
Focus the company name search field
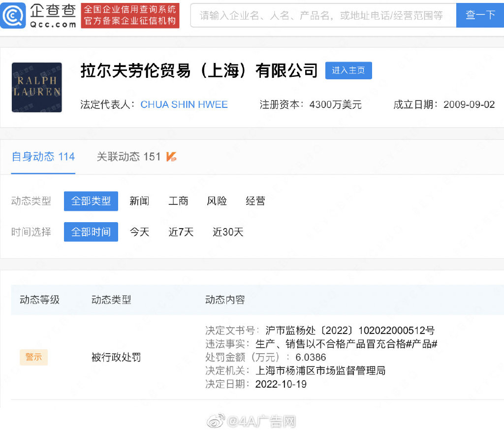click(323, 15)
